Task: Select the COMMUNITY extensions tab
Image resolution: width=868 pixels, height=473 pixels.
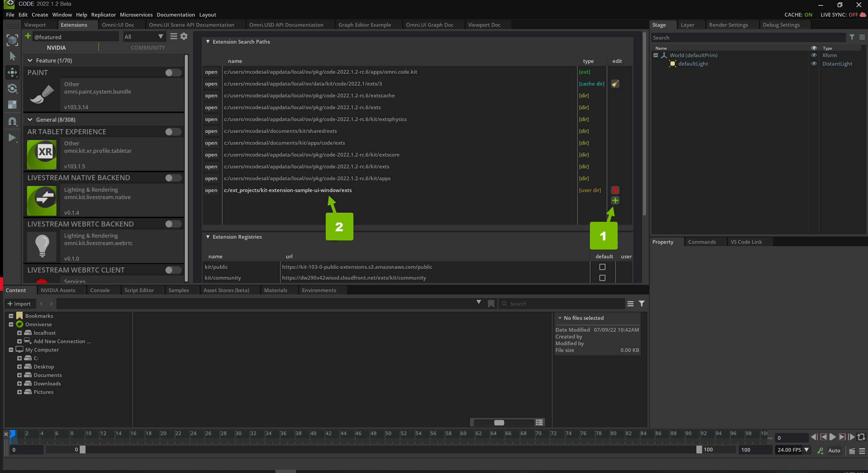Action: (148, 48)
